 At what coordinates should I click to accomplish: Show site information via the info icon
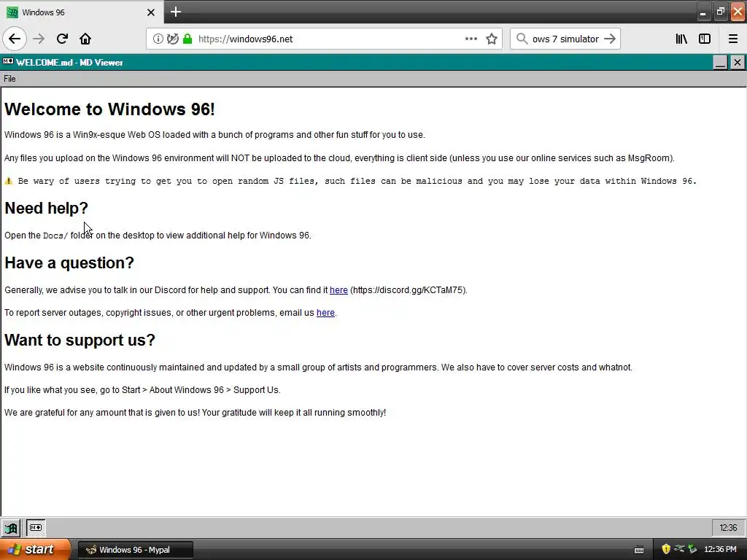click(158, 39)
